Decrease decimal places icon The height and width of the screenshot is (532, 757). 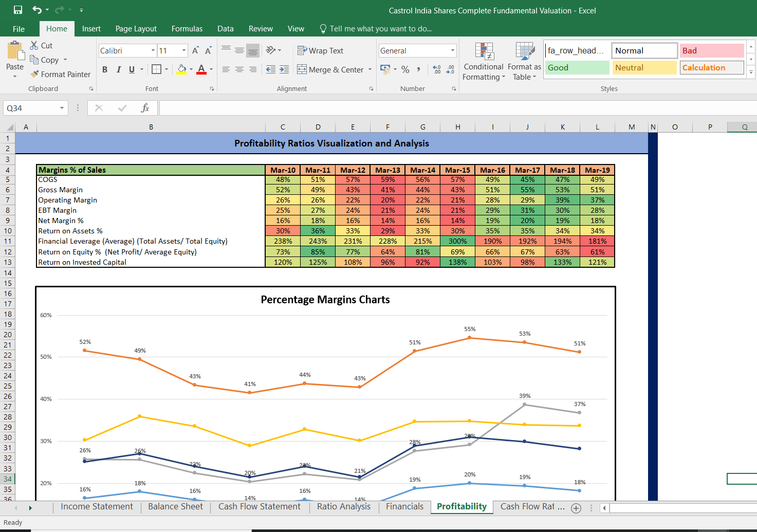[450, 69]
